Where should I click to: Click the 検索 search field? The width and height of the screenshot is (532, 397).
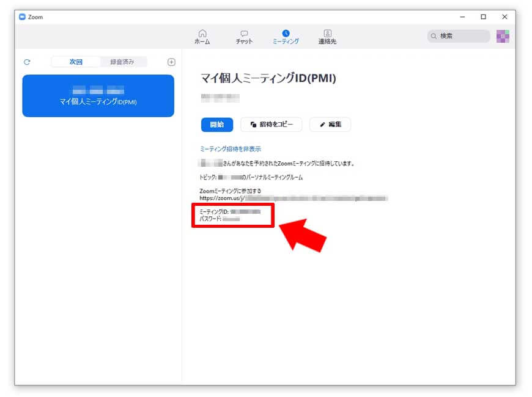tap(459, 36)
